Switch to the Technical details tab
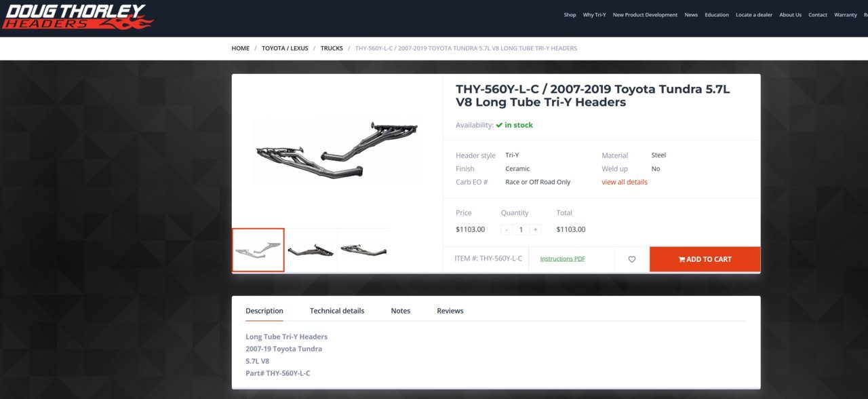 click(337, 311)
